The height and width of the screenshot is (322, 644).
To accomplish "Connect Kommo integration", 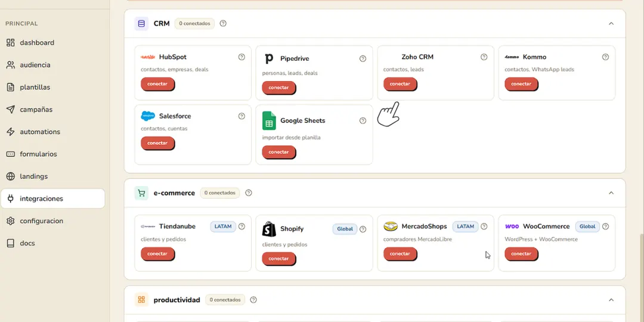I will click(521, 84).
